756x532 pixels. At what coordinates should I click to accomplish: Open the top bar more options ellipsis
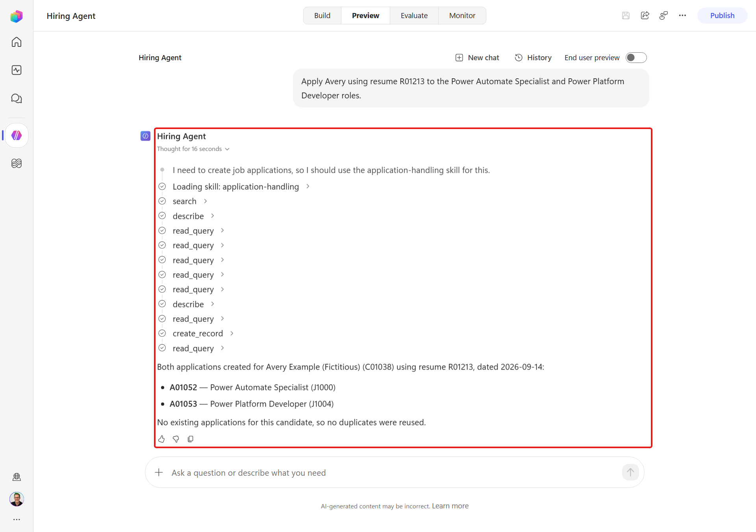(x=682, y=15)
